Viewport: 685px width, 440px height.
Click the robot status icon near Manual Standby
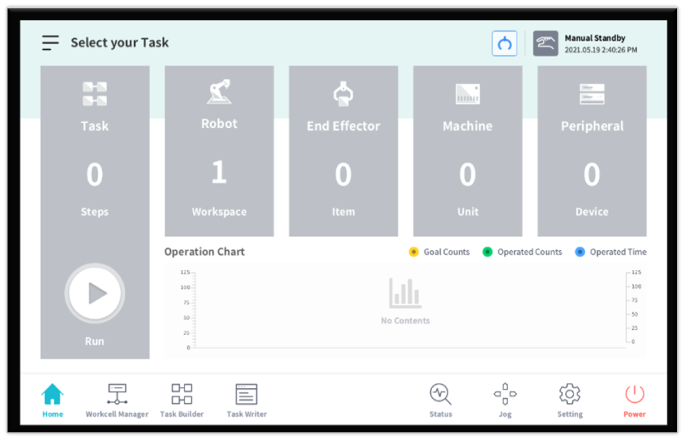click(545, 43)
